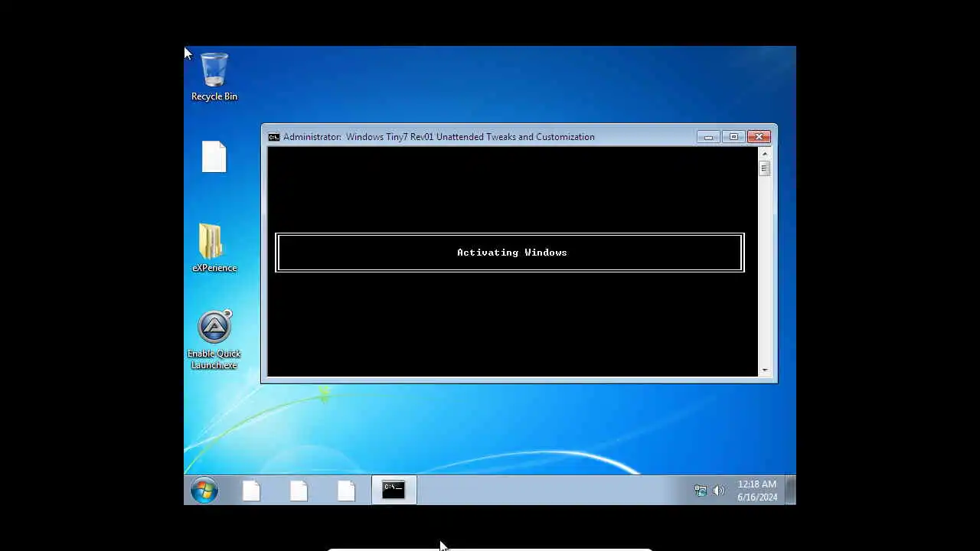Viewport: 980px width, 551px height.
Task: Click the third blank file taskbar icon
Action: [x=347, y=491]
